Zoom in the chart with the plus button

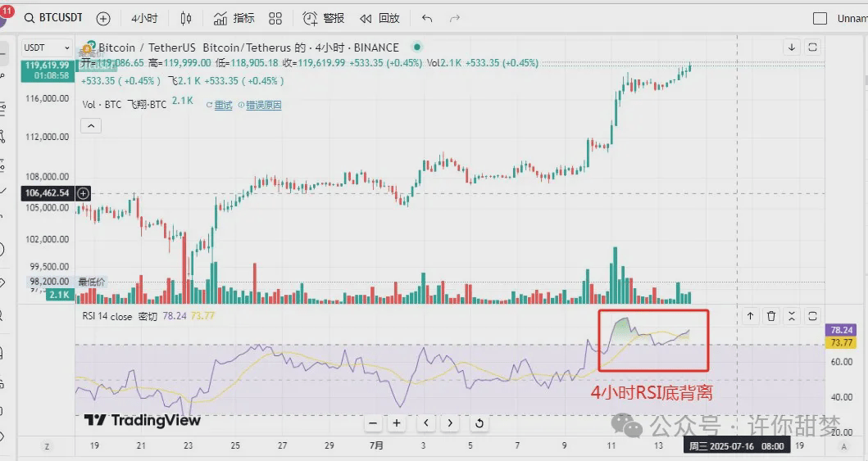point(397,423)
